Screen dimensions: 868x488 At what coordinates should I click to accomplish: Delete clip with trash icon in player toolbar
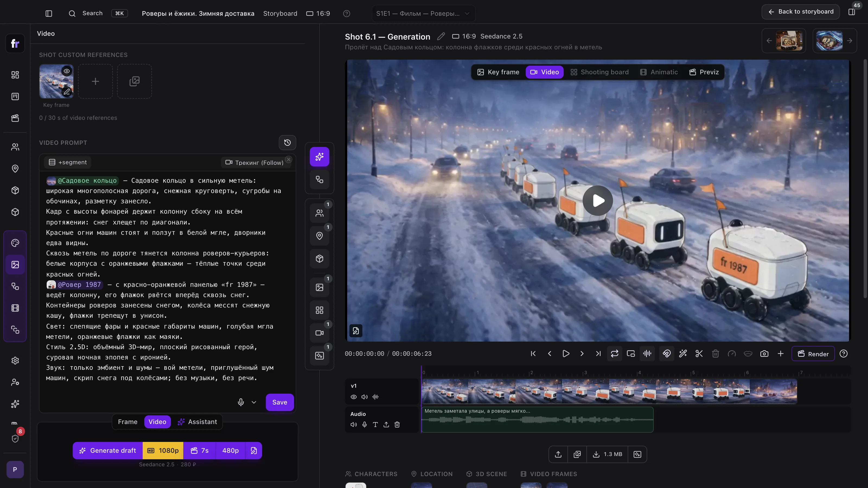715,354
